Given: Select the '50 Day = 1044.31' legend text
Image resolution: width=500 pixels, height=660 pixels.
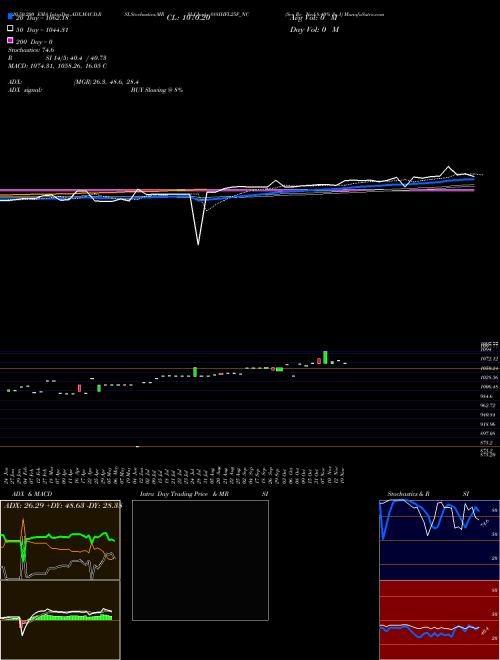Looking at the screenshot, I should 42,30.
